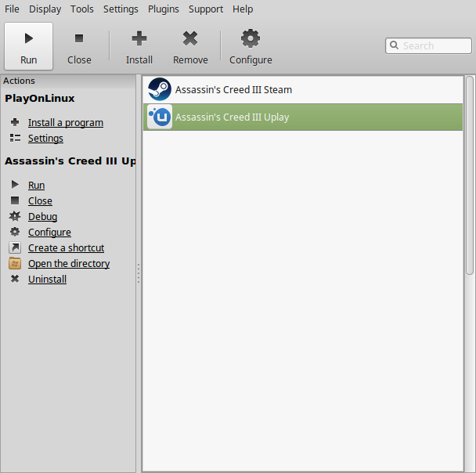The image size is (476, 473).
Task: Select Assassin's Creed III Steam entry
Action: coord(303,90)
